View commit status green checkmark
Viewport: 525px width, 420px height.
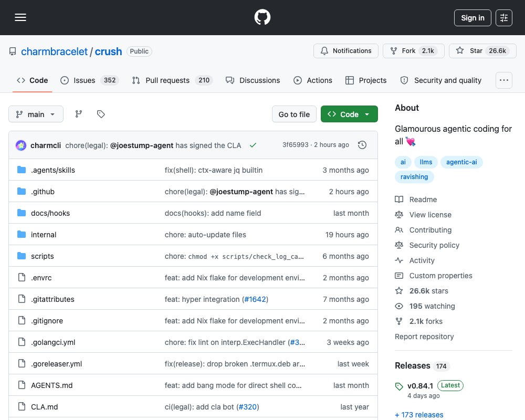pos(253,145)
